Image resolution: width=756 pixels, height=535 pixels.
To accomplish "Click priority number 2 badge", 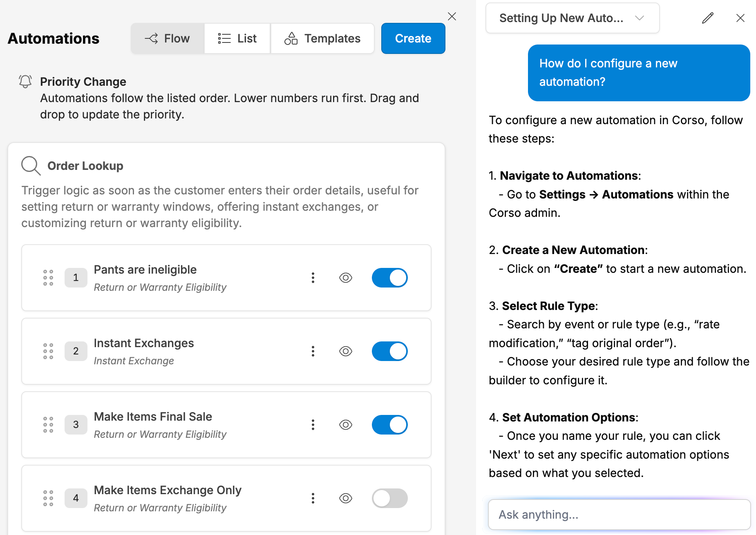I will pyautogui.click(x=76, y=351).
